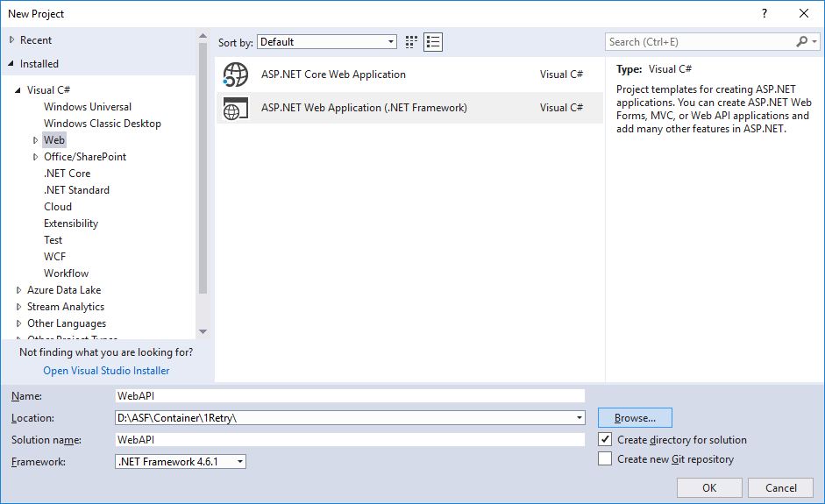Click the ASP.NET Core Web Application globe icon
This screenshot has height=504, width=825.
coord(235,75)
